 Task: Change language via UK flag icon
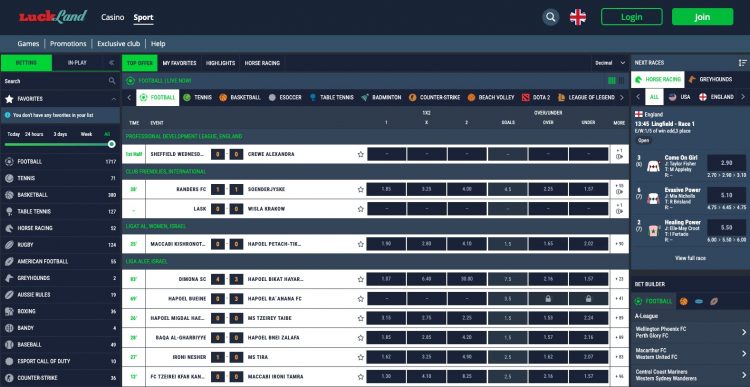[x=578, y=17]
